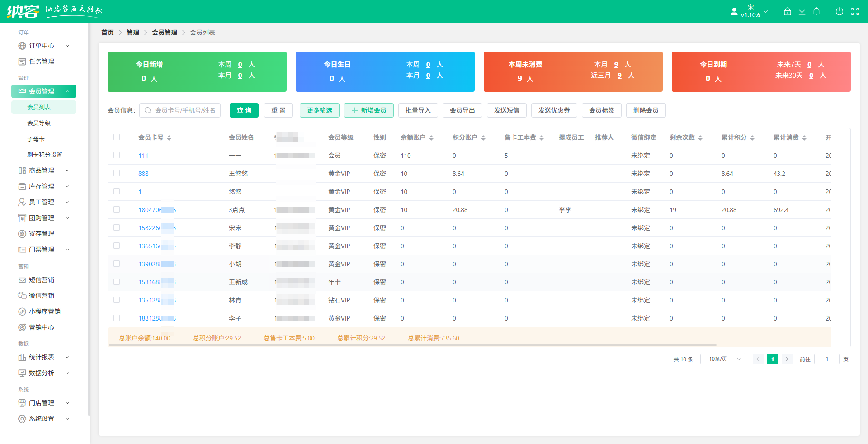Open the user account dropdown arrow
Viewport: 868px width, 444px height.
[x=766, y=11]
